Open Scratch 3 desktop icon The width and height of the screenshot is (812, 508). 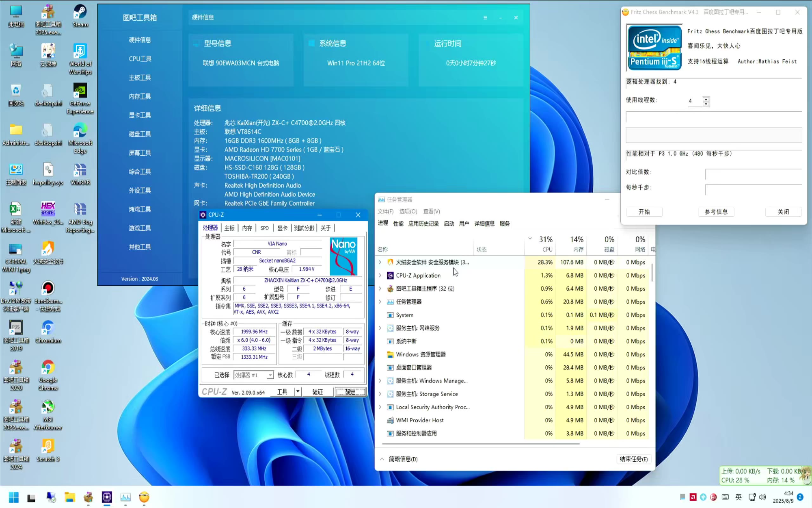[48, 450]
